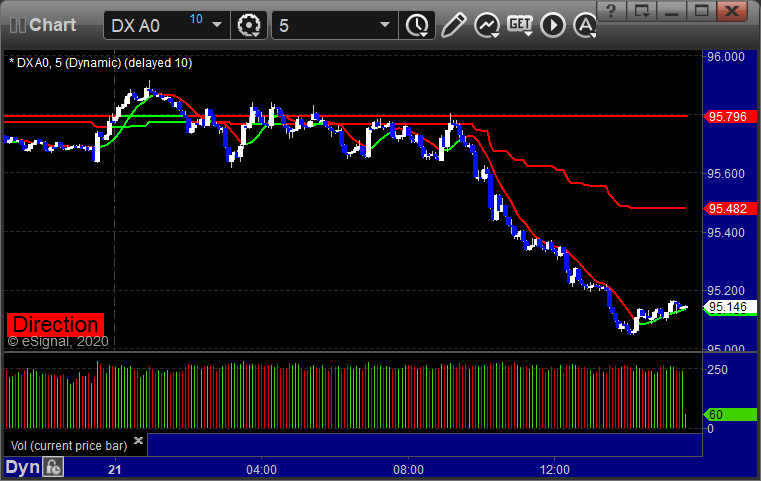
Task: Open the time template clock icon
Action: click(417, 25)
